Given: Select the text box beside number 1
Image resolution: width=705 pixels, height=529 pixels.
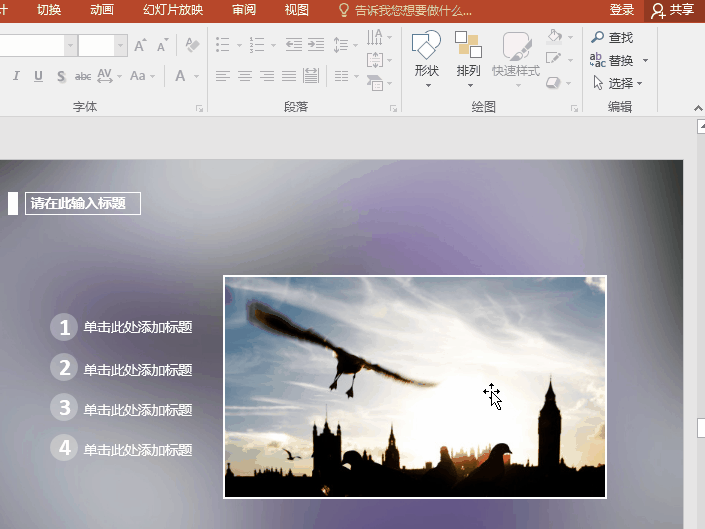Looking at the screenshot, I should point(138,327).
